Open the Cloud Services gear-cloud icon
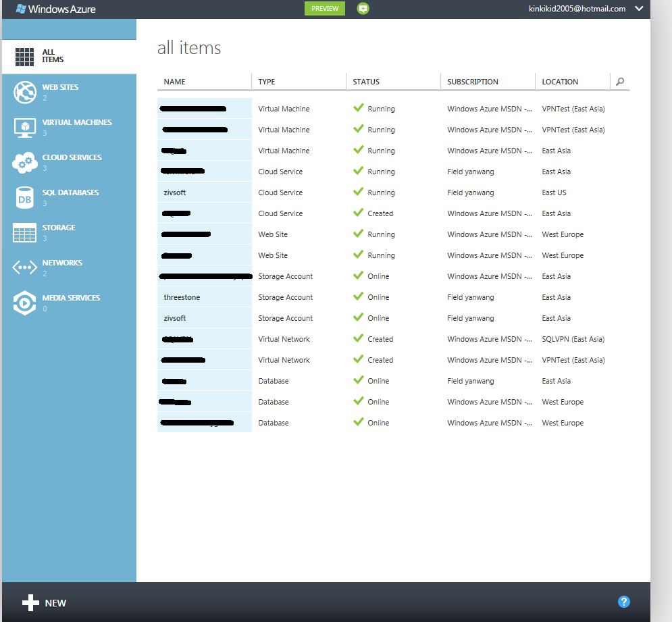This screenshot has width=672, height=622. (25, 163)
